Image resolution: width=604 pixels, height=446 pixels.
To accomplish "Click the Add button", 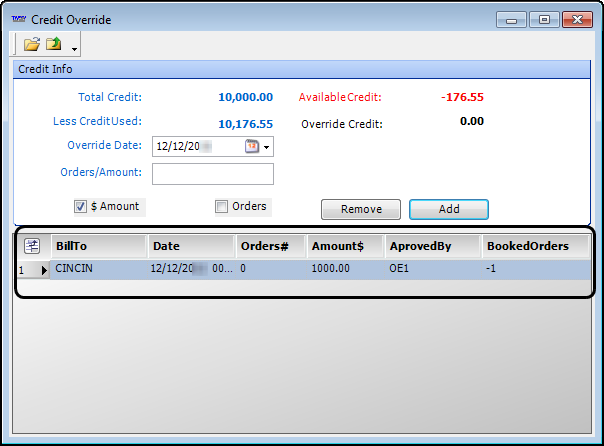I will (x=449, y=209).
